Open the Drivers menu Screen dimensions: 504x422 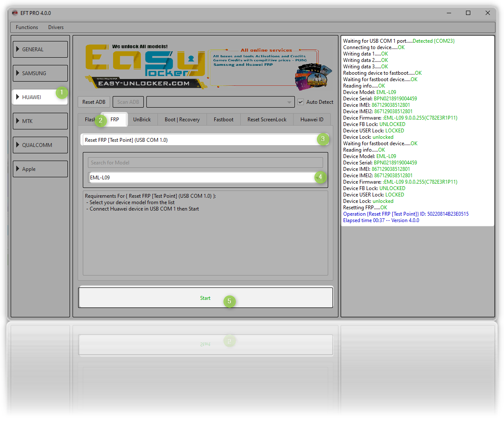click(x=56, y=27)
